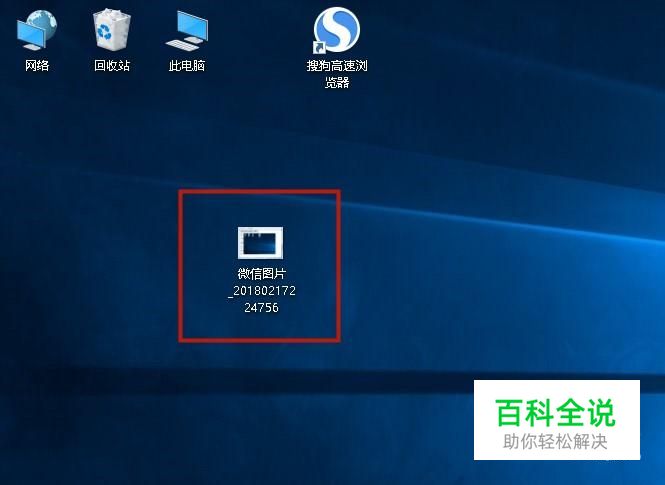This screenshot has height=485, width=665.
Task: Select the 网络 network desktop icon
Action: tap(37, 30)
